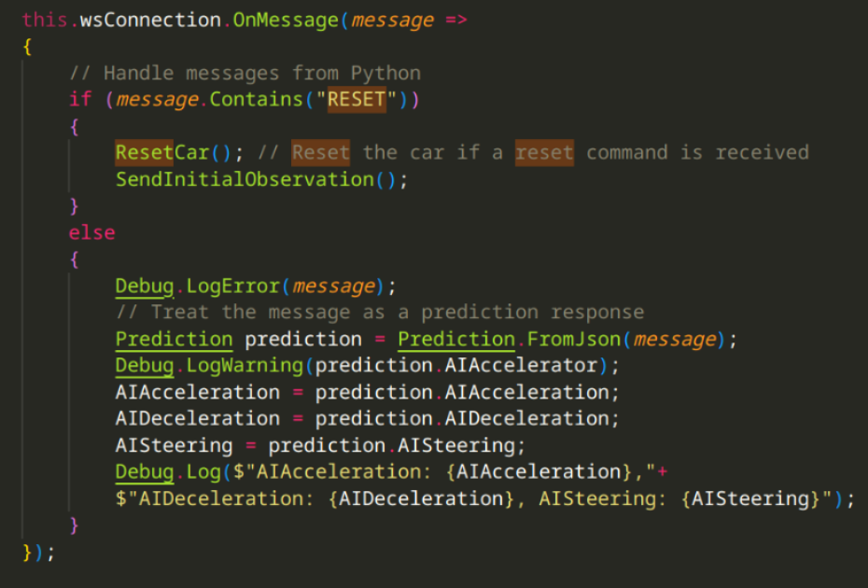Click the AISteering assignment line's left variable
The image size is (868, 588).
tap(174, 445)
